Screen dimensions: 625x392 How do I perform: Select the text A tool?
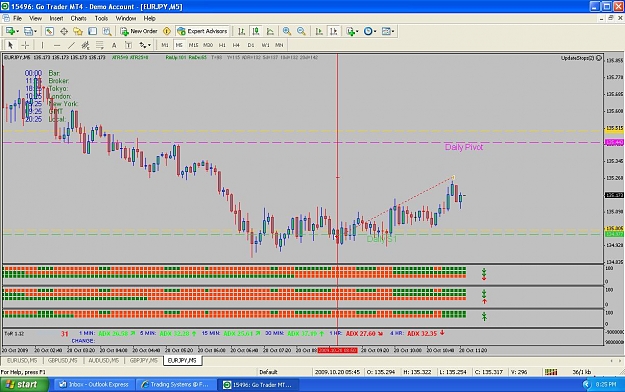coord(114,45)
